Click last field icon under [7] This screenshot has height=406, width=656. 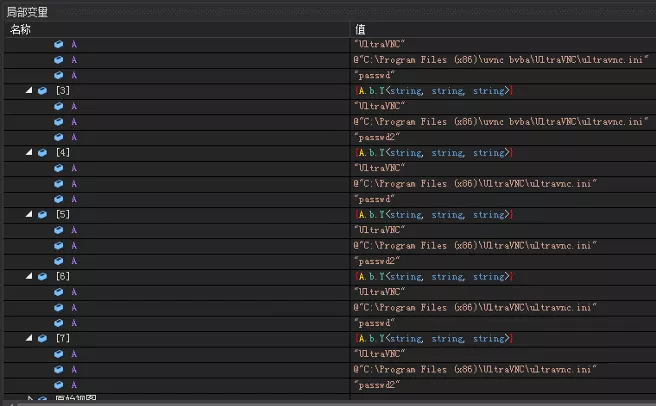pyautogui.click(x=59, y=385)
